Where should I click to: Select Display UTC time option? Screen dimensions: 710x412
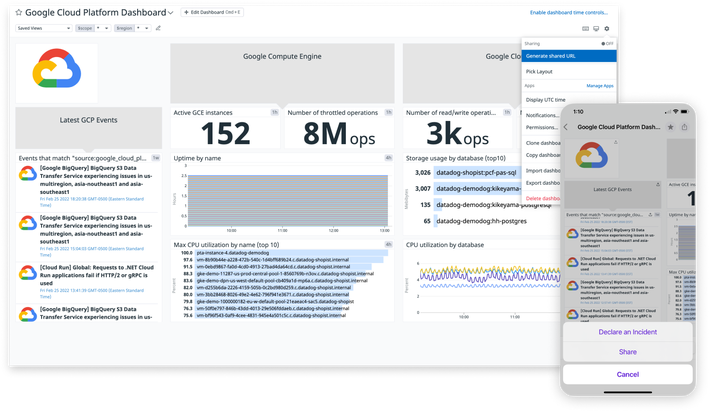point(547,100)
